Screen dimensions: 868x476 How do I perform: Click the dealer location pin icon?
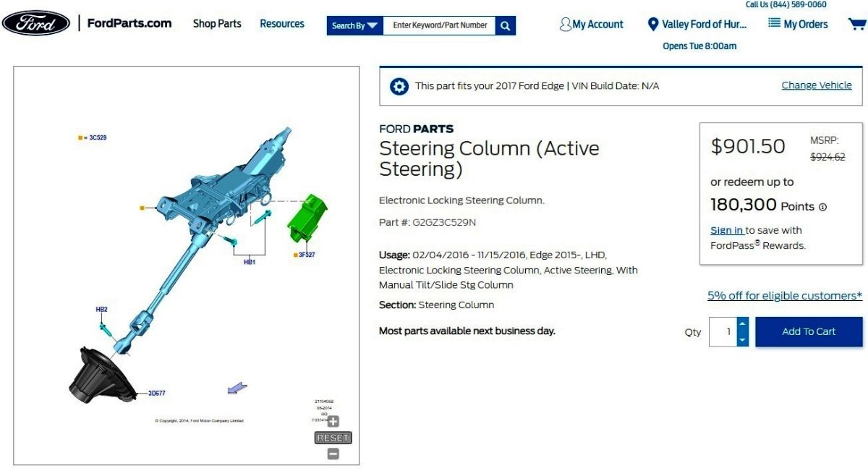click(x=653, y=25)
